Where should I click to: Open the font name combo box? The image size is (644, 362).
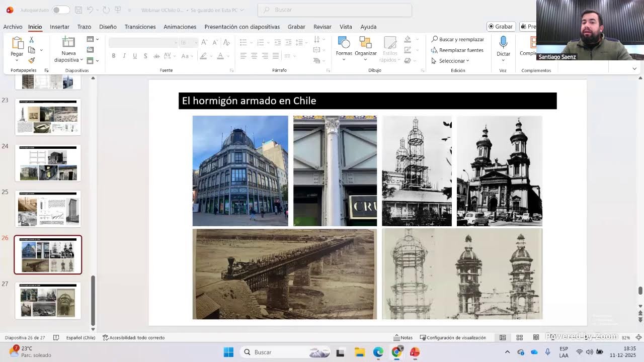tap(143, 43)
